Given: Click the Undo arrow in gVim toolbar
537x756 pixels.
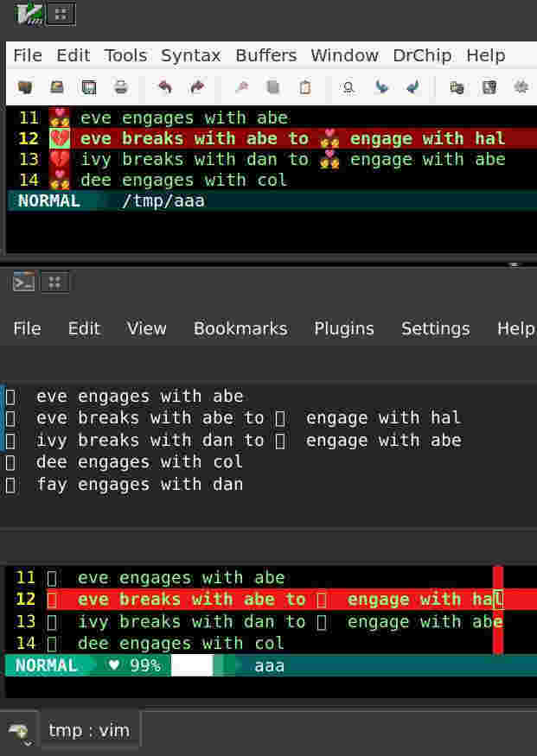Looking at the screenshot, I should [x=165, y=87].
